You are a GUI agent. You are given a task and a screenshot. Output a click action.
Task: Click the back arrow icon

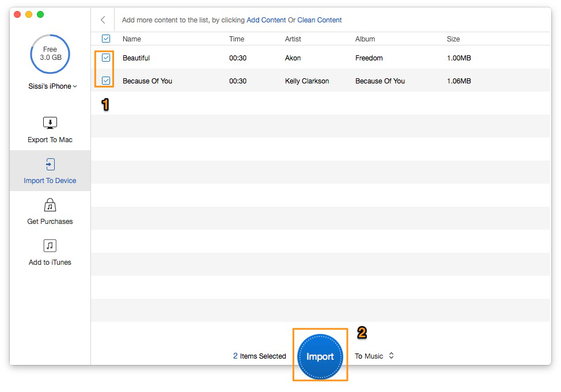[x=103, y=20]
